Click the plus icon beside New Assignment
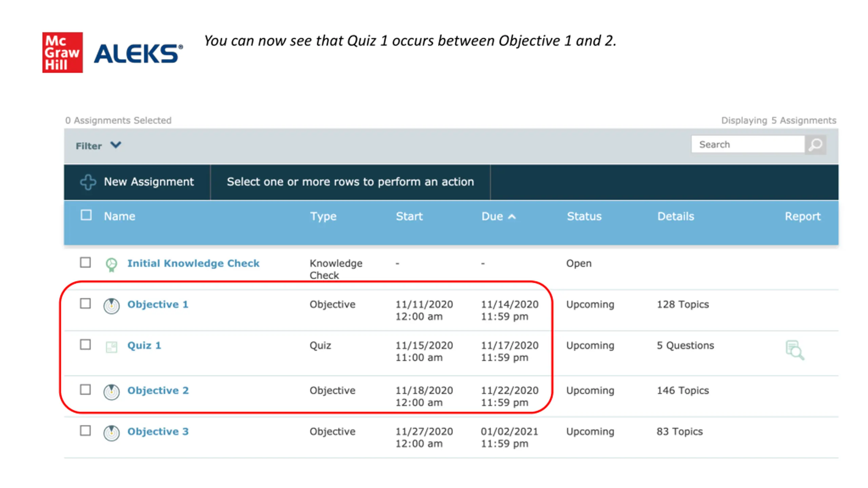This screenshot has width=868, height=488. point(88,182)
